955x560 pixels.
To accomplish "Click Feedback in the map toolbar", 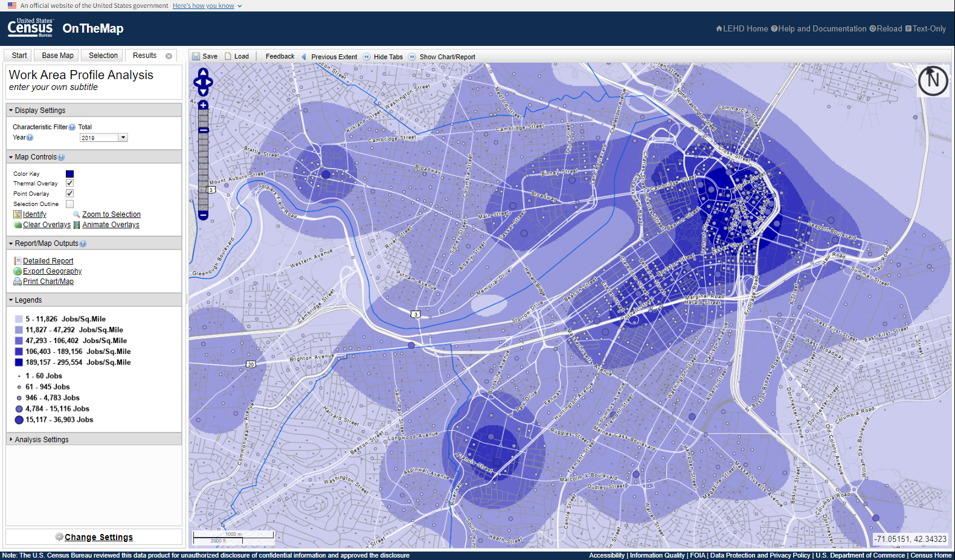I will coord(280,56).
